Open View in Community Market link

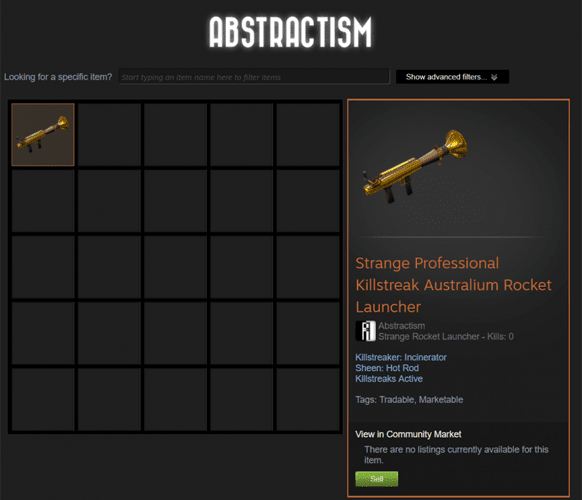[x=408, y=434]
